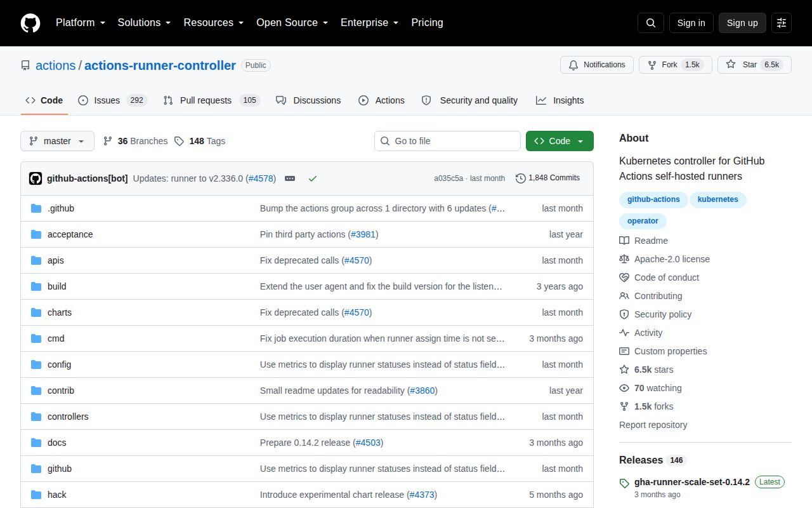The width and height of the screenshot is (812, 508).
Task: Click the green checkmark commit status
Action: (312, 178)
